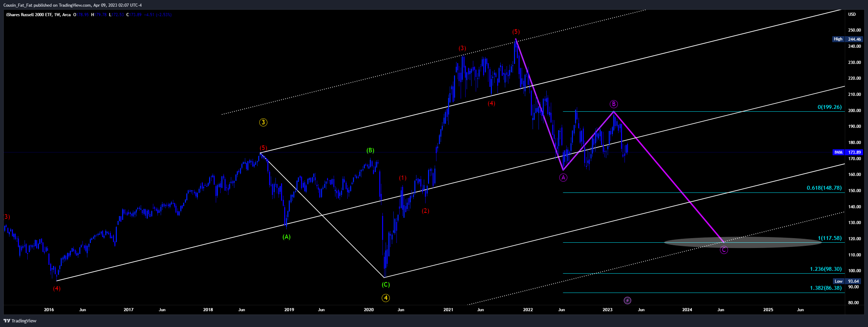Click the 2020 label on the time axis
The image size is (868, 327).
pos(369,310)
